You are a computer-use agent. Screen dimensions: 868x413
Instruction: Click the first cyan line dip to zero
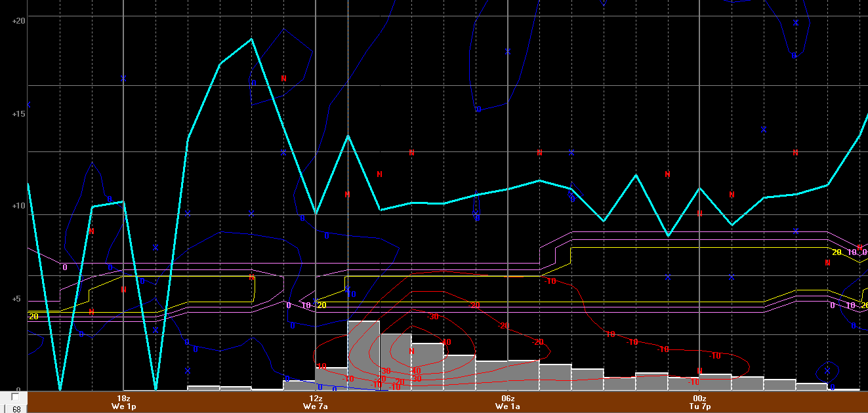click(x=60, y=388)
